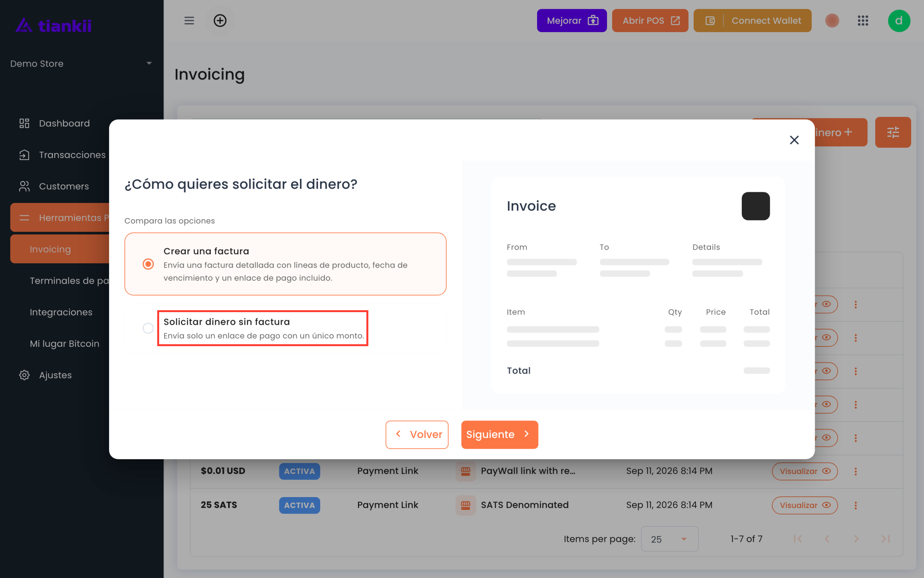Expand Herramientas sidebar section
The width and height of the screenshot is (924, 578).
(60, 217)
